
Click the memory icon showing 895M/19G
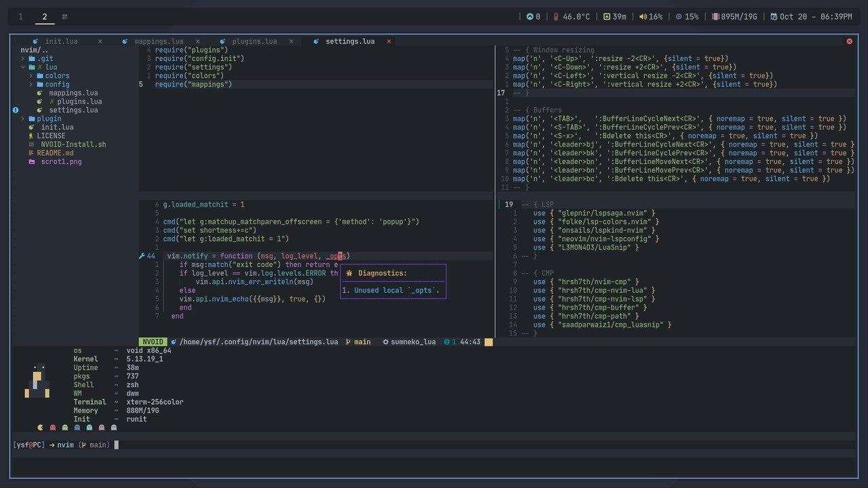715,16
